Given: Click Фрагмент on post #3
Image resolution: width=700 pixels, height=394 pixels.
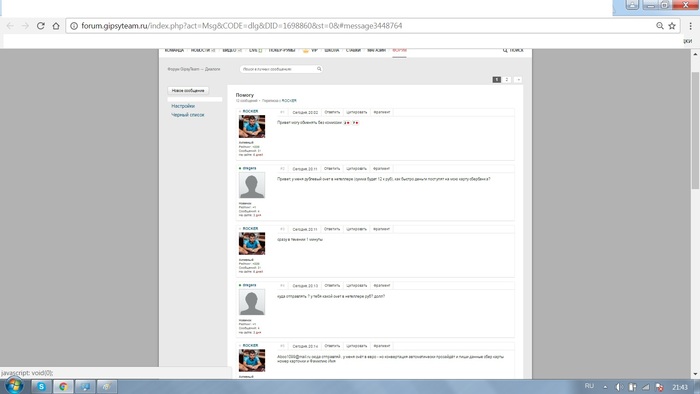Looking at the screenshot, I should click(382, 229).
